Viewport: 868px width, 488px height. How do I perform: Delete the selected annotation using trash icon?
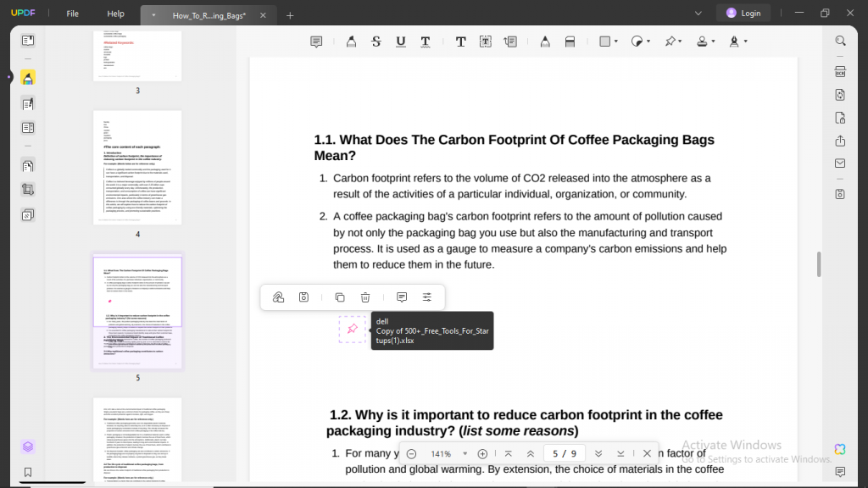[364, 297]
